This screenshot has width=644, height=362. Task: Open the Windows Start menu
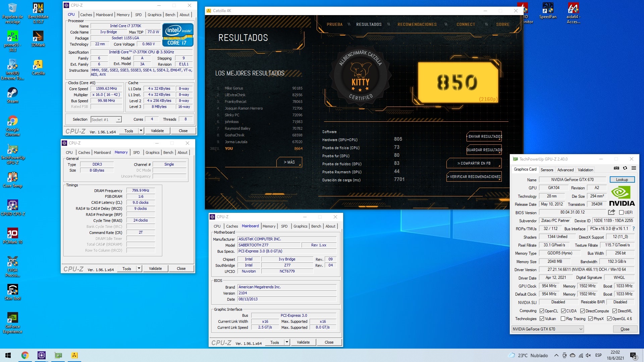8,355
